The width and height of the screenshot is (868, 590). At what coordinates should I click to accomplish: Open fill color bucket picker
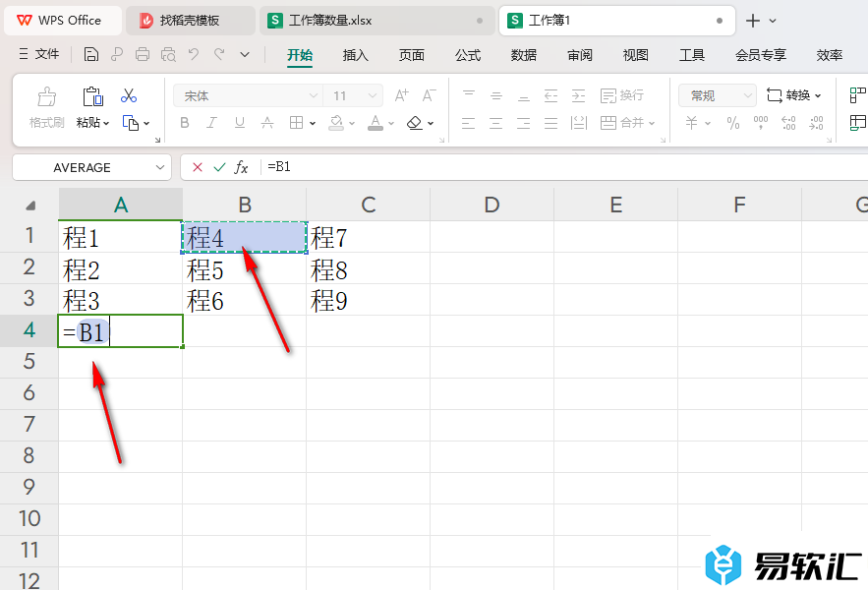click(336, 123)
